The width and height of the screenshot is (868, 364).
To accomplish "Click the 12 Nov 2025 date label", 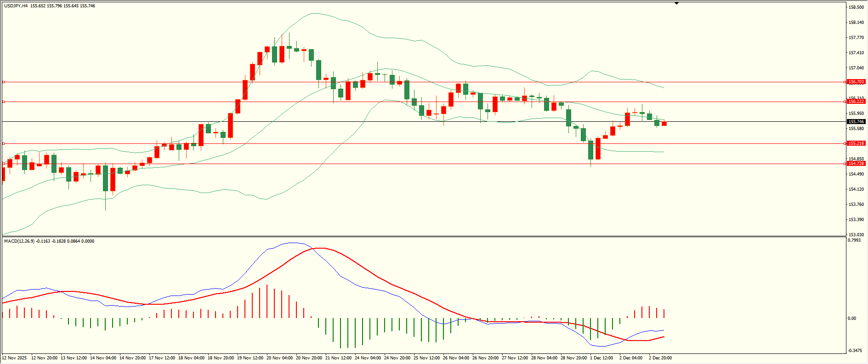I will pos(14,358).
